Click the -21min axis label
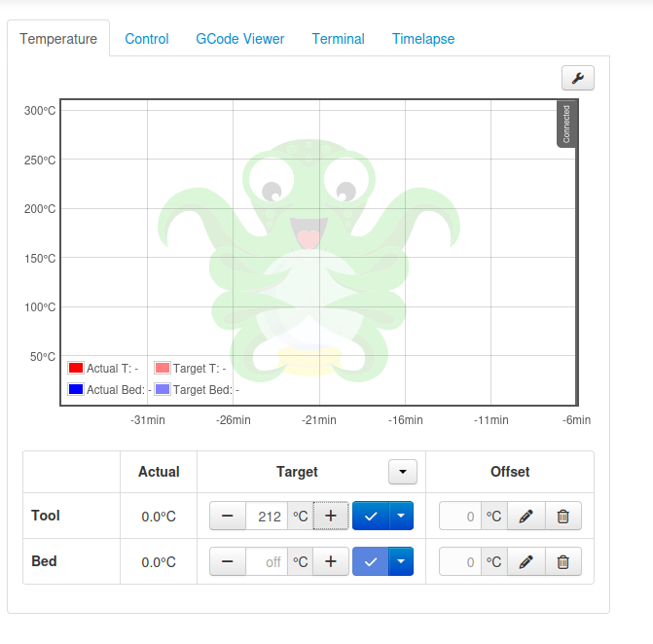Viewport: 653px width, 644px height. (319, 420)
